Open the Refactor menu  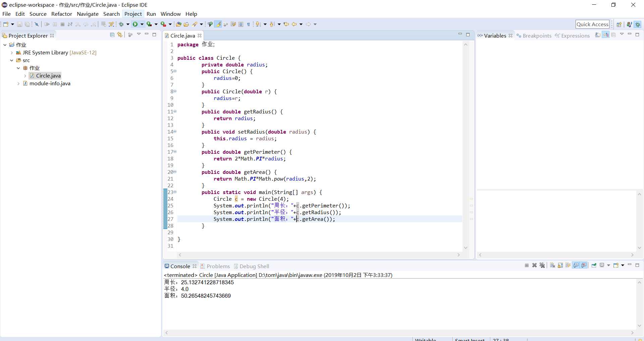click(62, 14)
